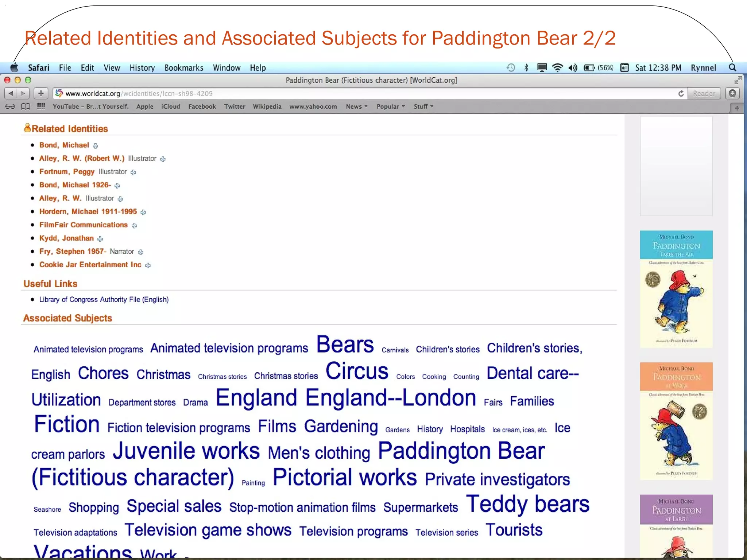The height and width of the screenshot is (560, 747).
Task: Open Paddington at Work book cover
Action: tap(676, 421)
